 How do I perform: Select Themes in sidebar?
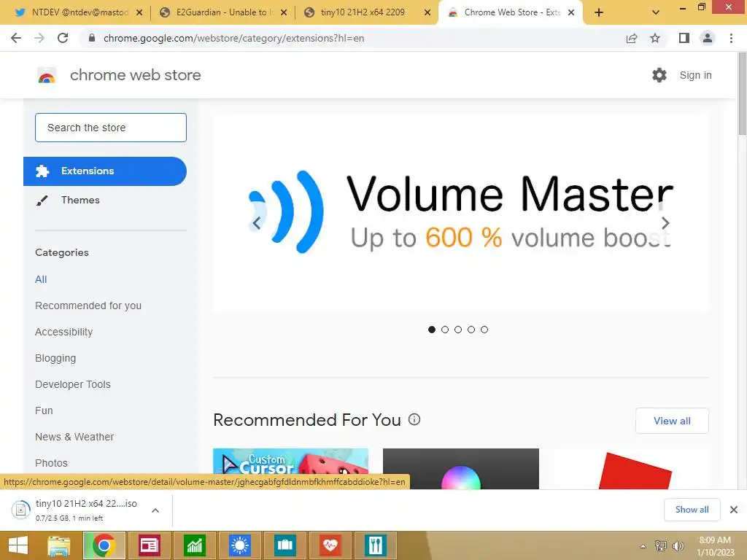(80, 200)
